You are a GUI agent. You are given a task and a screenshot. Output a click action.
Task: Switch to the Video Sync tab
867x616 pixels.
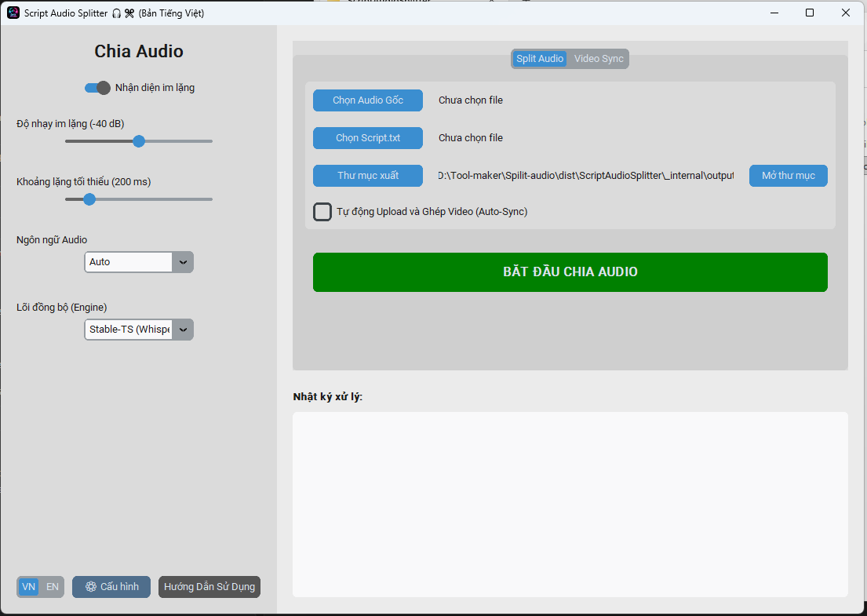(599, 59)
